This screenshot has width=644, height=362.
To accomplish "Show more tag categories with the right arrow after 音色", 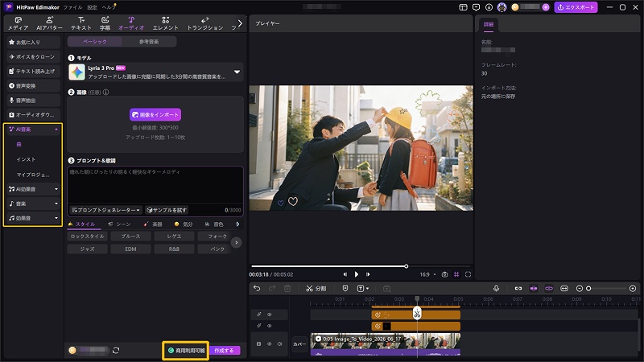I will [237, 224].
